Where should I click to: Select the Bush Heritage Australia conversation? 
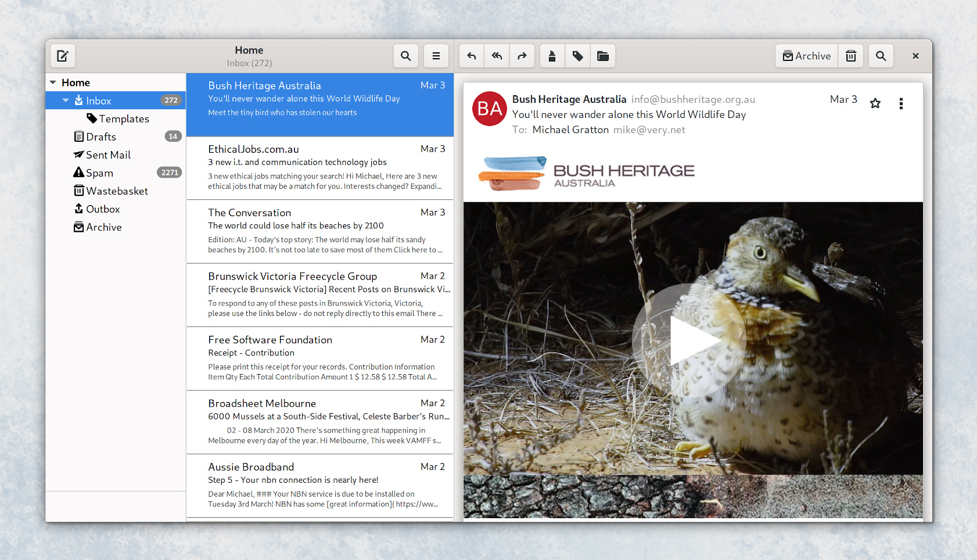pyautogui.click(x=320, y=105)
